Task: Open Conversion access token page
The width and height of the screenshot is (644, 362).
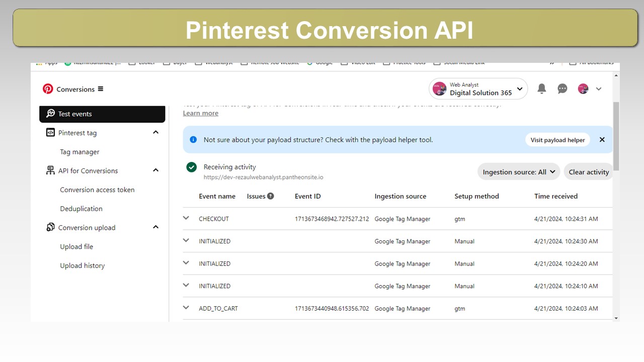Action: (x=97, y=190)
